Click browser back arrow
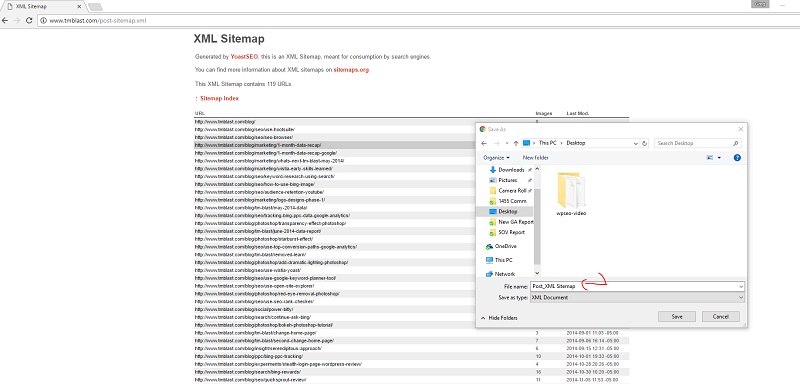 [6, 20]
